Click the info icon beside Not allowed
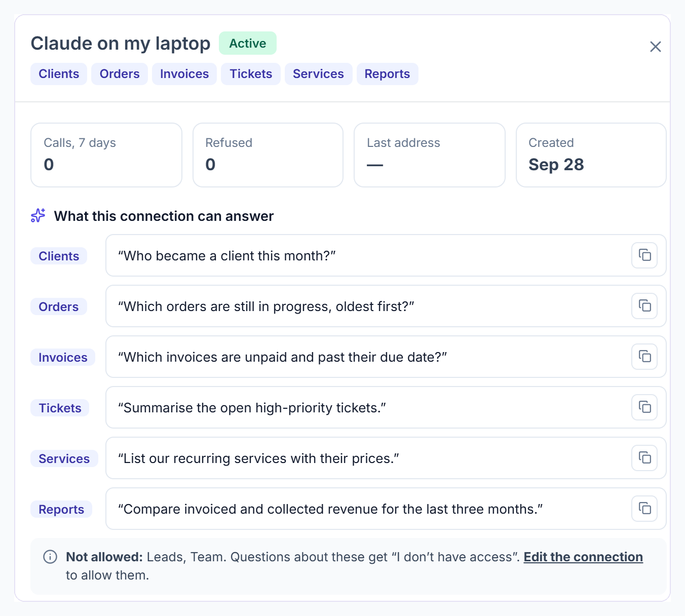685x616 pixels. click(50, 557)
